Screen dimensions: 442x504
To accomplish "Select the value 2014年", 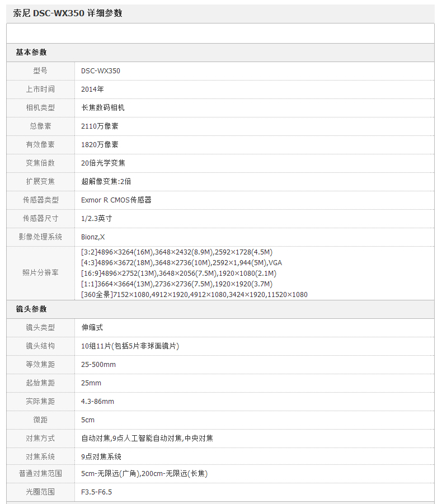I will coord(92,89).
